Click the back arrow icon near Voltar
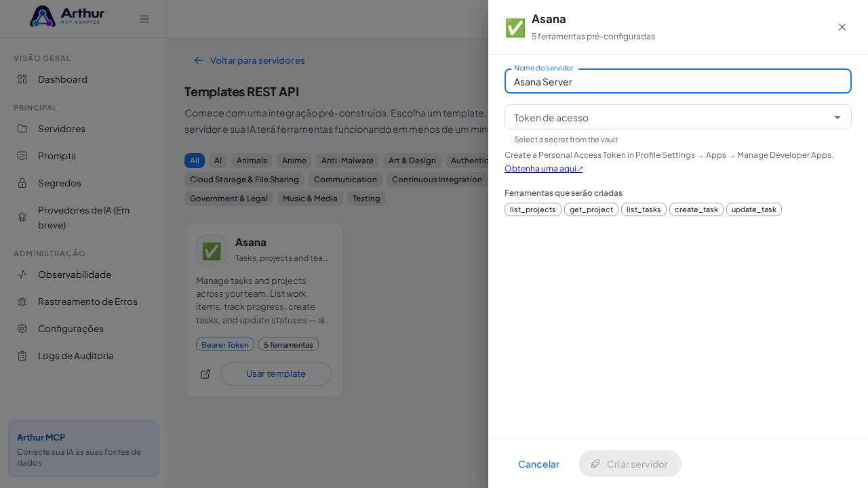Image resolution: width=868 pixels, height=488 pixels. [199, 60]
